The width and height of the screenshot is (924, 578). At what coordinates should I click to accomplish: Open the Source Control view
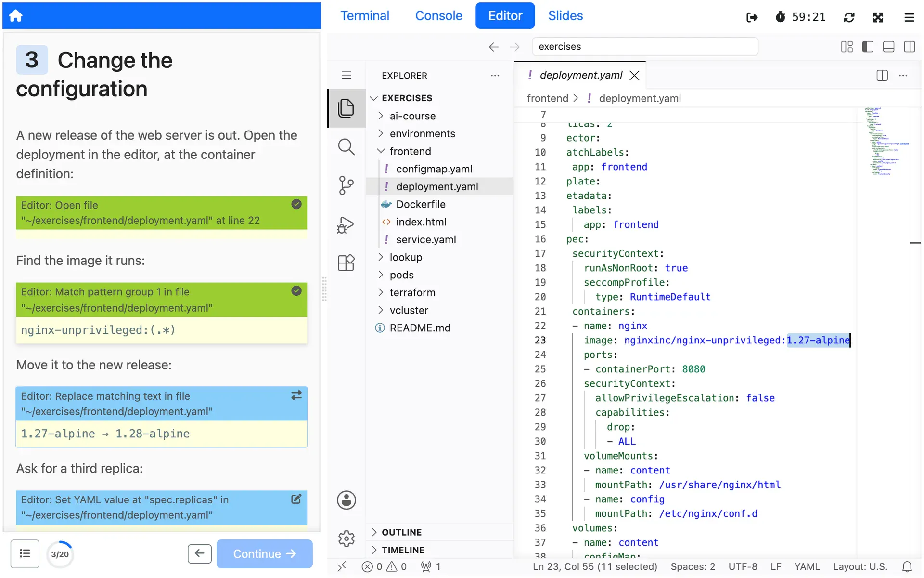click(346, 185)
